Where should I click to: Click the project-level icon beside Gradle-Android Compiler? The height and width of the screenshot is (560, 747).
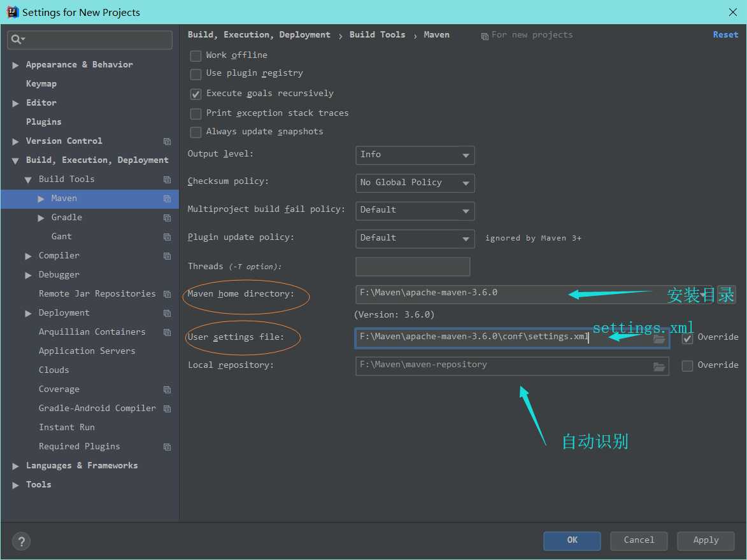[x=167, y=409]
